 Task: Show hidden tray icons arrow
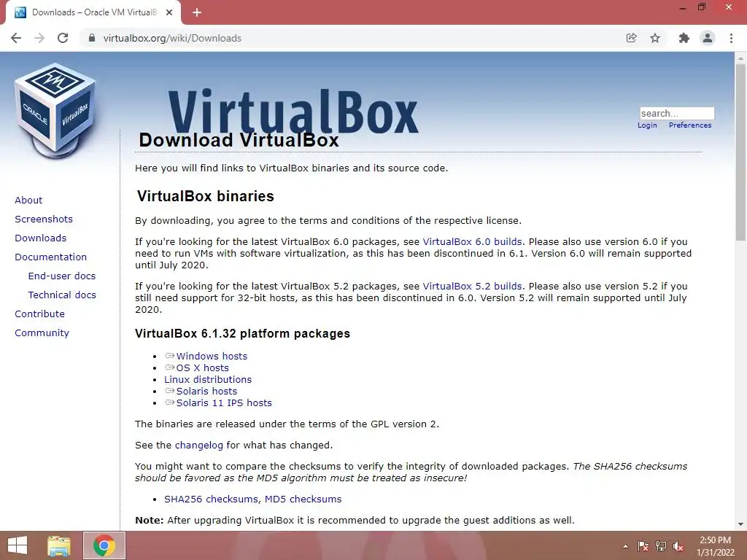625,547
